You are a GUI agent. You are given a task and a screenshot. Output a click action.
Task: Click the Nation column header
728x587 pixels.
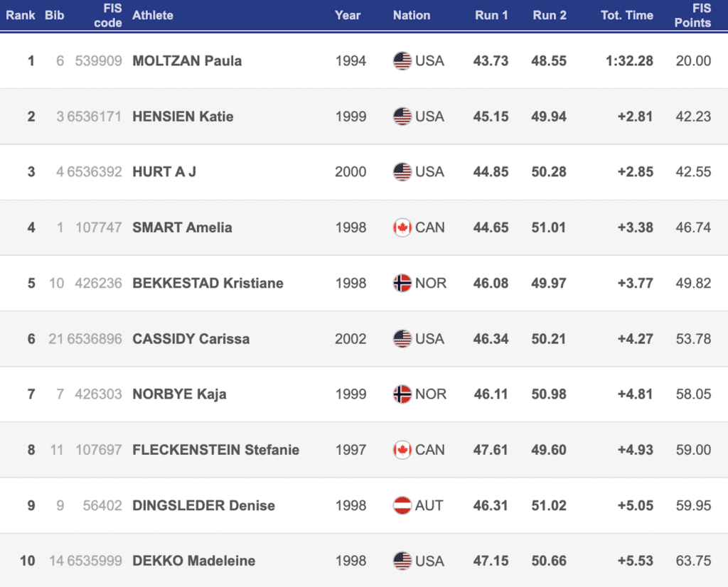(411, 15)
